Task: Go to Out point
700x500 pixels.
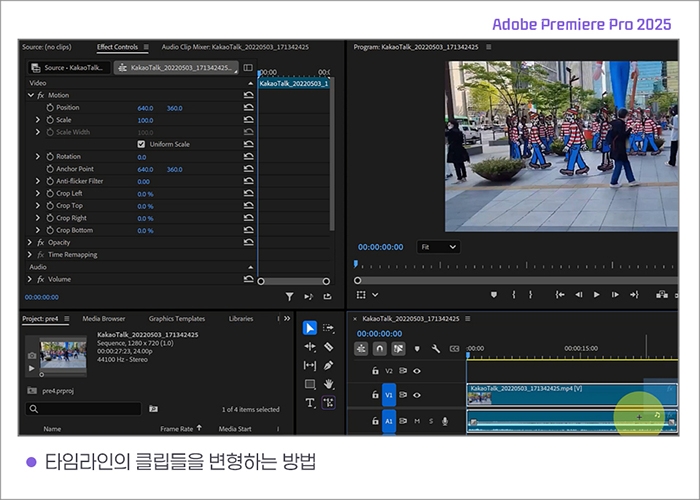Action: (x=634, y=295)
